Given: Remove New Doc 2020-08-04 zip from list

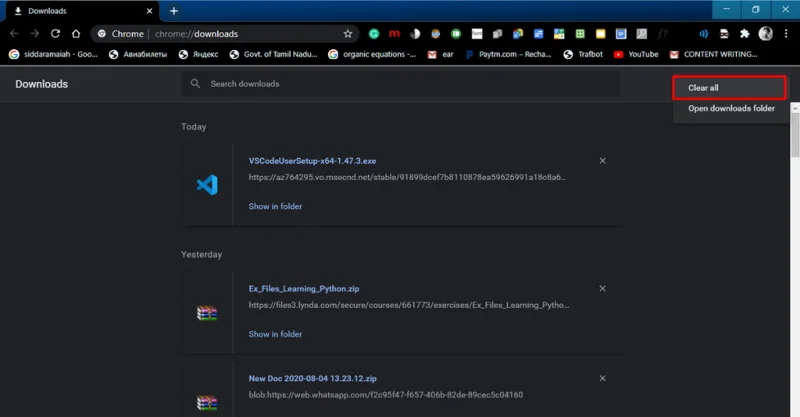Looking at the screenshot, I should [603, 378].
